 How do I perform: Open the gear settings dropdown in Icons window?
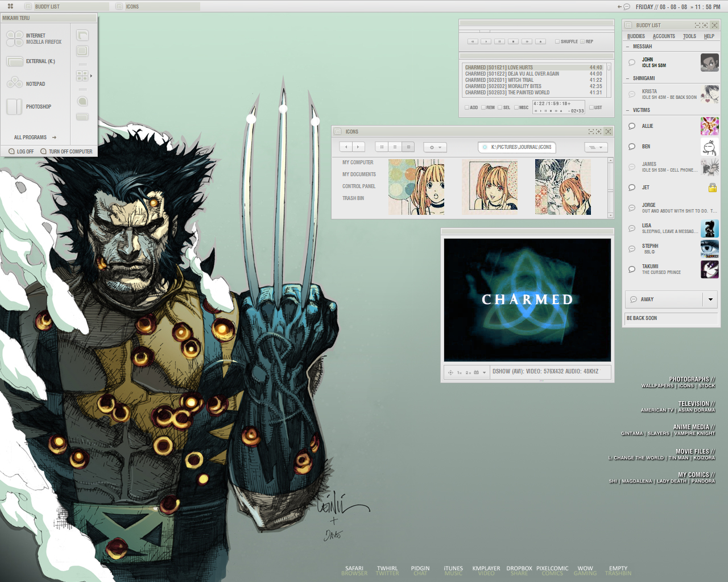435,147
